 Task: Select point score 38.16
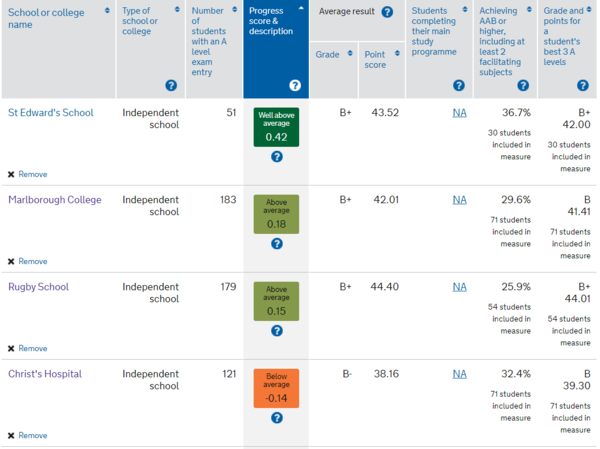pyautogui.click(x=386, y=374)
